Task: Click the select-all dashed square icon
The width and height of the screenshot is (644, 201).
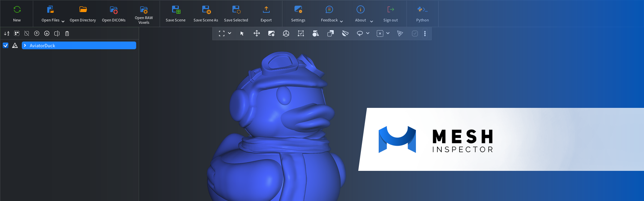Action: point(17,33)
